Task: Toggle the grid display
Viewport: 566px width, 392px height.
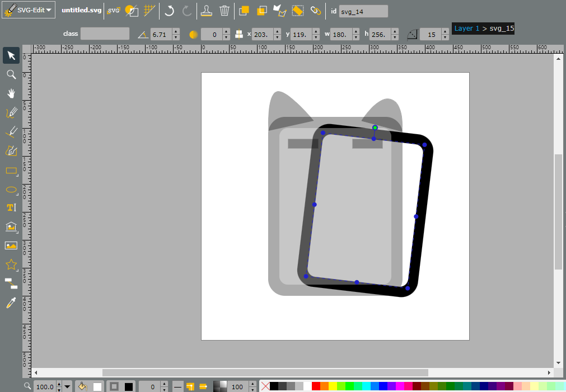Action: tap(149, 11)
